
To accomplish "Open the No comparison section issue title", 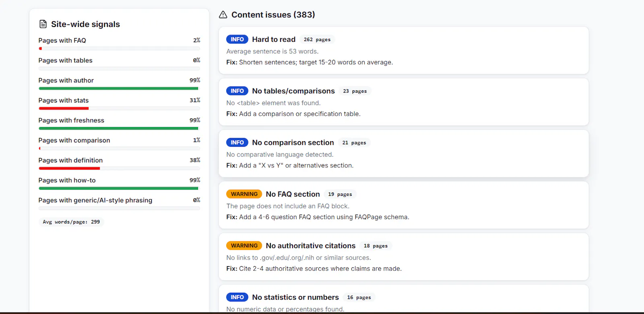I will pyautogui.click(x=293, y=142).
